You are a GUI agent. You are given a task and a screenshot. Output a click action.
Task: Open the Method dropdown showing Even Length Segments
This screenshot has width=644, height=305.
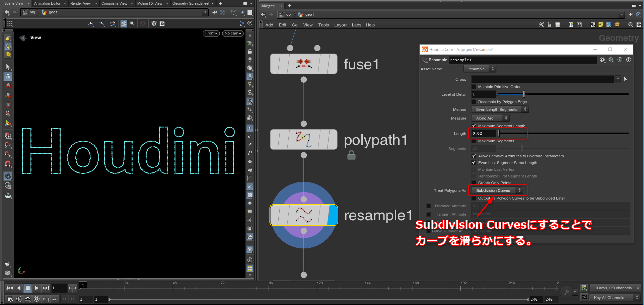(500, 109)
